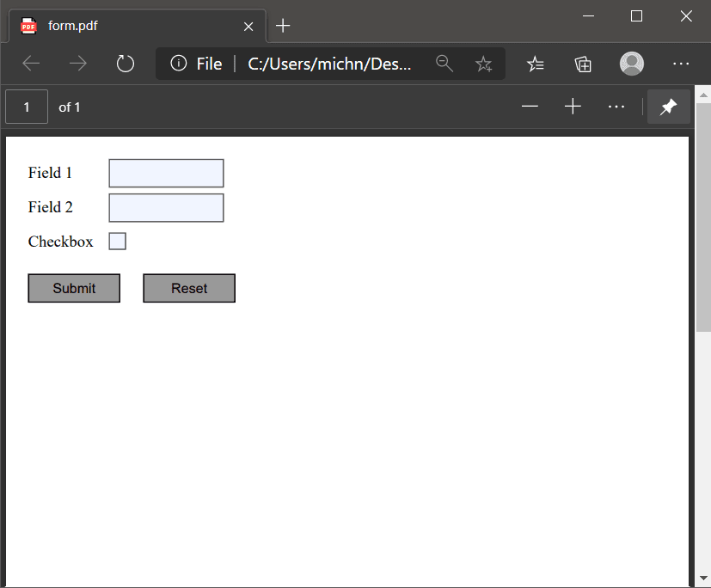Select the zoom in icon in PDF toolbar
Screen dimensions: 711x588
[x=573, y=106]
